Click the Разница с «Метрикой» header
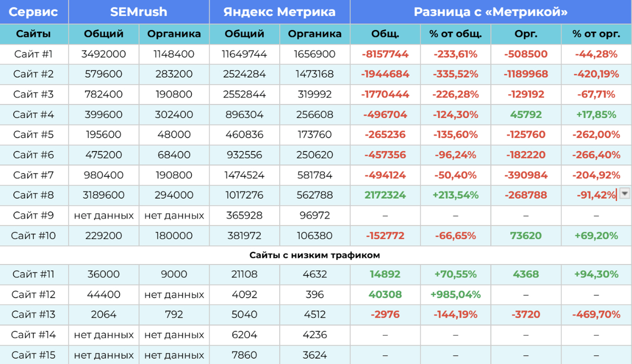Viewport: 632px width, 364px height. 490,12
